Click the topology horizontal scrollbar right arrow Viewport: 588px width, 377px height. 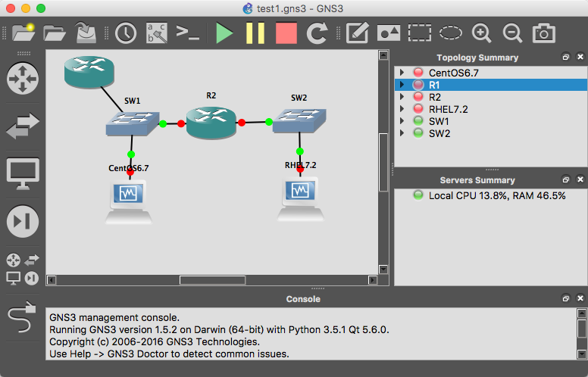click(x=372, y=280)
